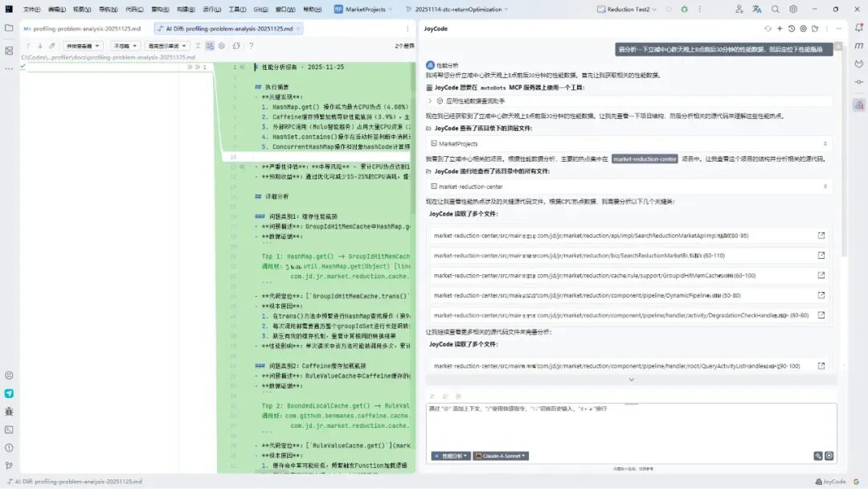Open the Terminal tool window

coord(9,429)
